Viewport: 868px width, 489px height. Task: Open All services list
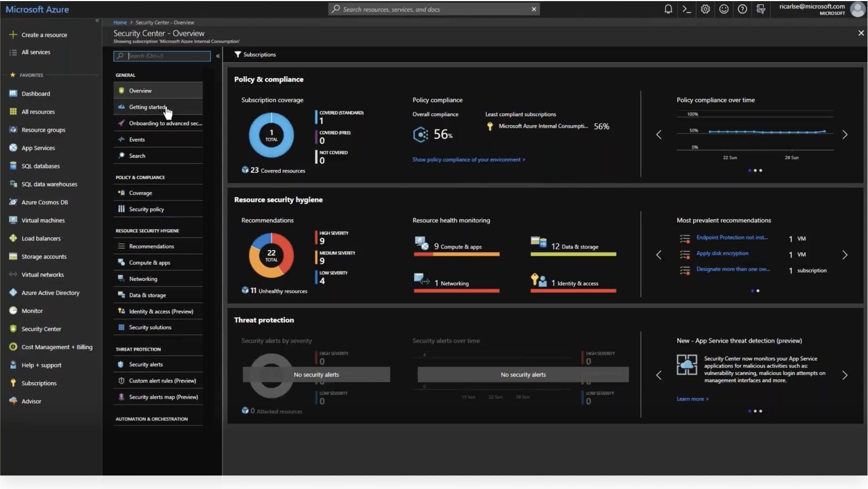click(x=36, y=52)
